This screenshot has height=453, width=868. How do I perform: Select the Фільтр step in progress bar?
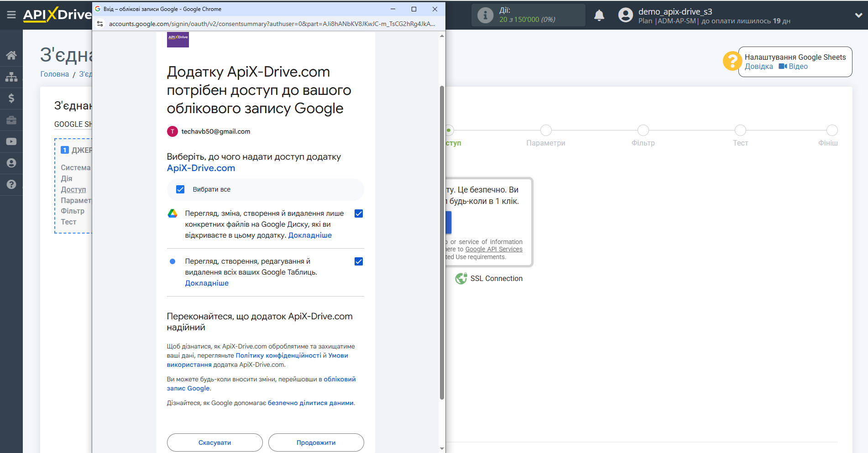click(643, 130)
